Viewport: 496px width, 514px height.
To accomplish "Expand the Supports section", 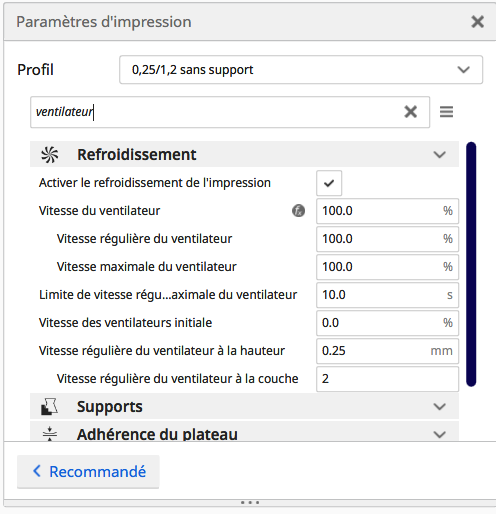I will [x=439, y=407].
